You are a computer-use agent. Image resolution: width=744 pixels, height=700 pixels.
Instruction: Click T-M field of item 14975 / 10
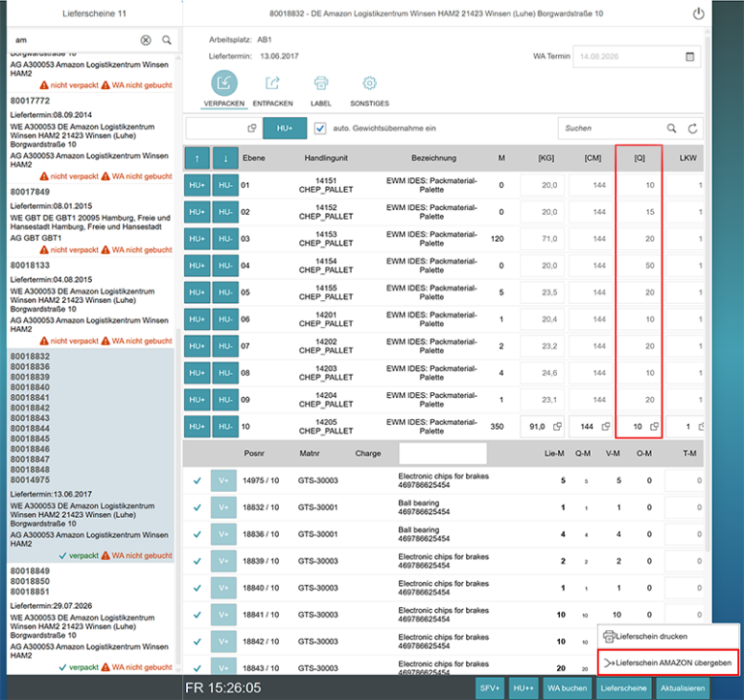pos(684,481)
